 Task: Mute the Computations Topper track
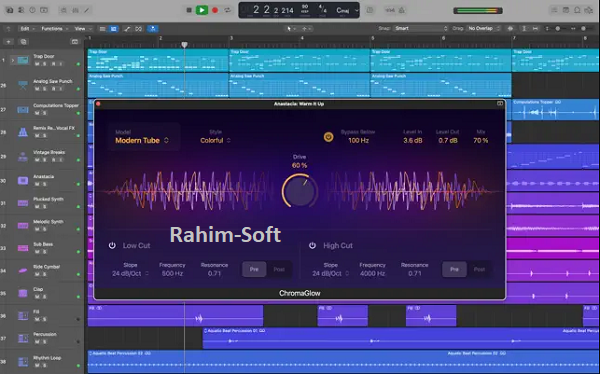point(37,113)
